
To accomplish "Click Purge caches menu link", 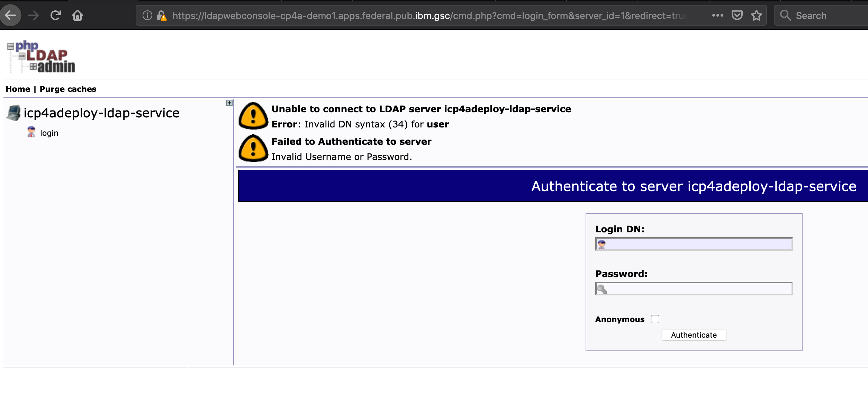I will [68, 89].
